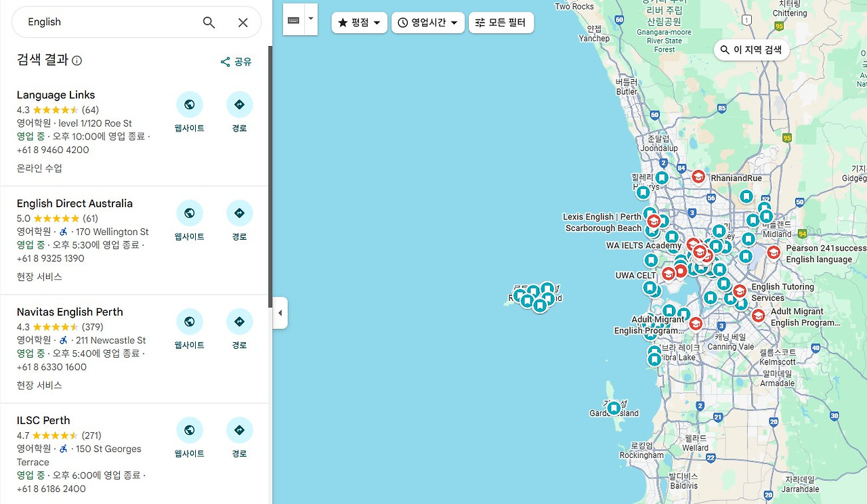
Task: Click address 170 Wellington St
Action: tap(112, 232)
